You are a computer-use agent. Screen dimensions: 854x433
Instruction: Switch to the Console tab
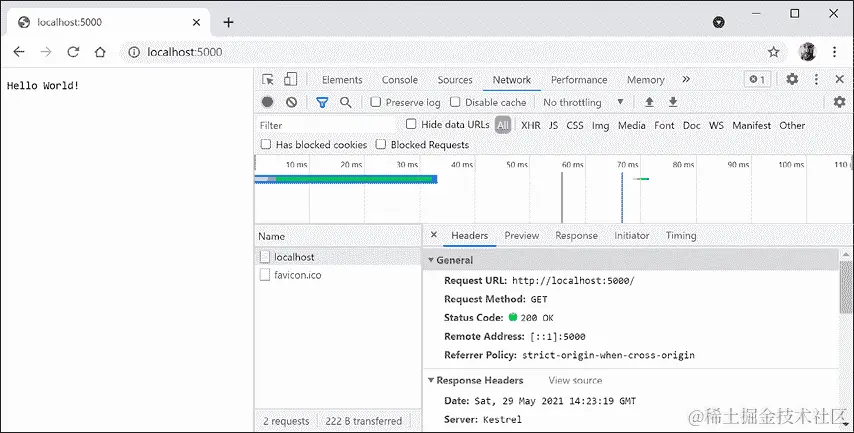[x=400, y=80]
